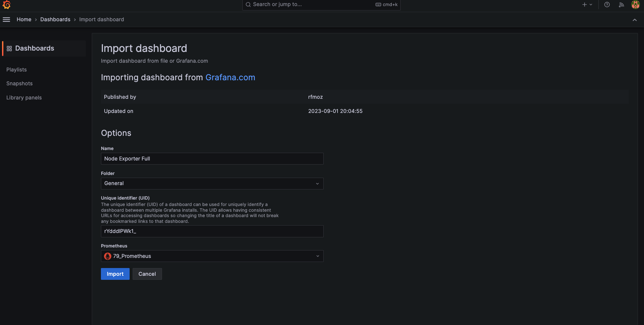
Task: Click the Grafana logo icon
Action: point(6,5)
